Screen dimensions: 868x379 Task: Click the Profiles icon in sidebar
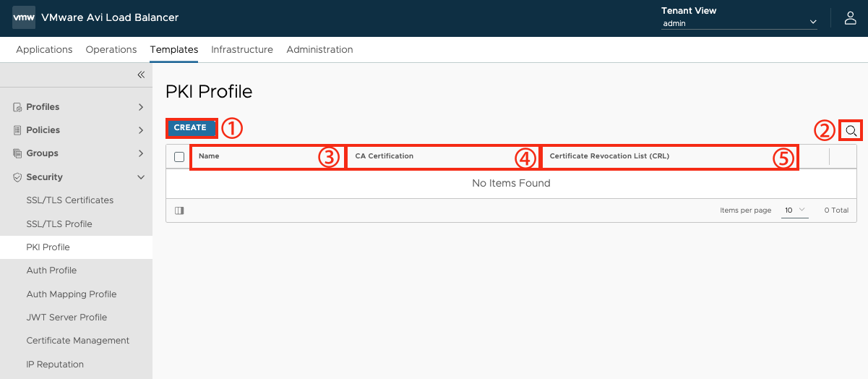(17, 107)
